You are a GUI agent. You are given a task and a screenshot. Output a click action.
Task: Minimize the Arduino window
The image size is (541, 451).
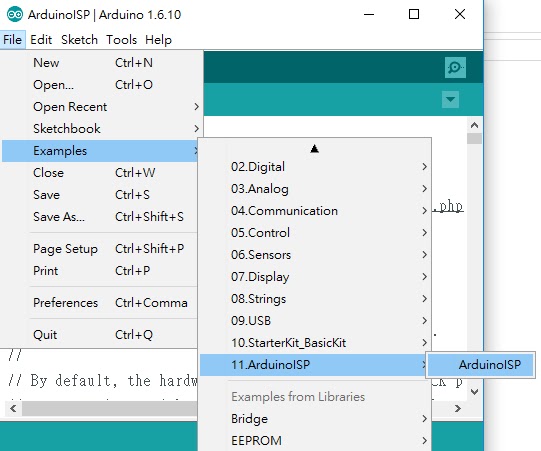[x=369, y=14]
